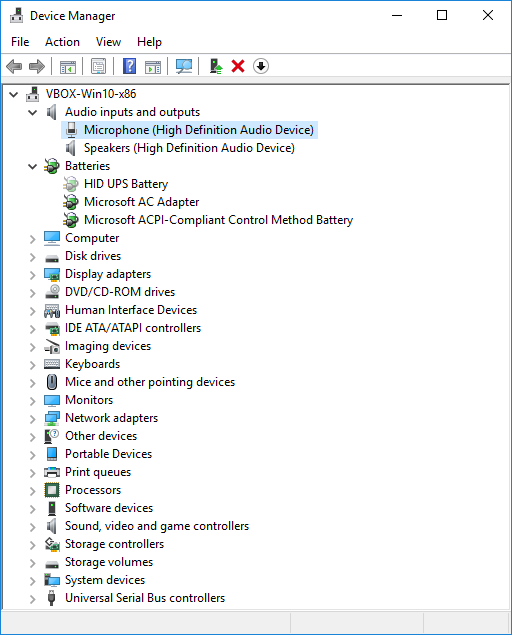Expand the Network adapters chevron
Viewport: 512px width, 635px height.
click(33, 418)
